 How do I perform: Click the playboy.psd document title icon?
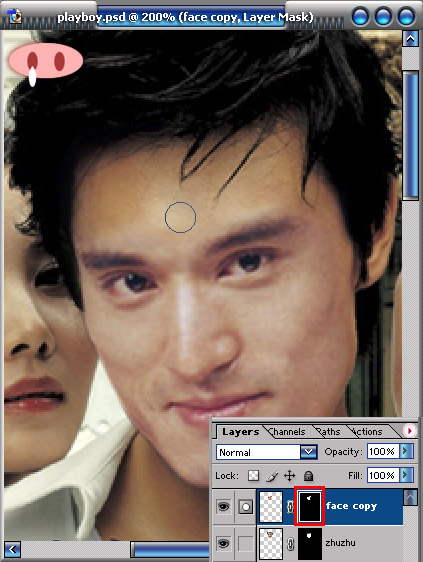(x=15, y=16)
